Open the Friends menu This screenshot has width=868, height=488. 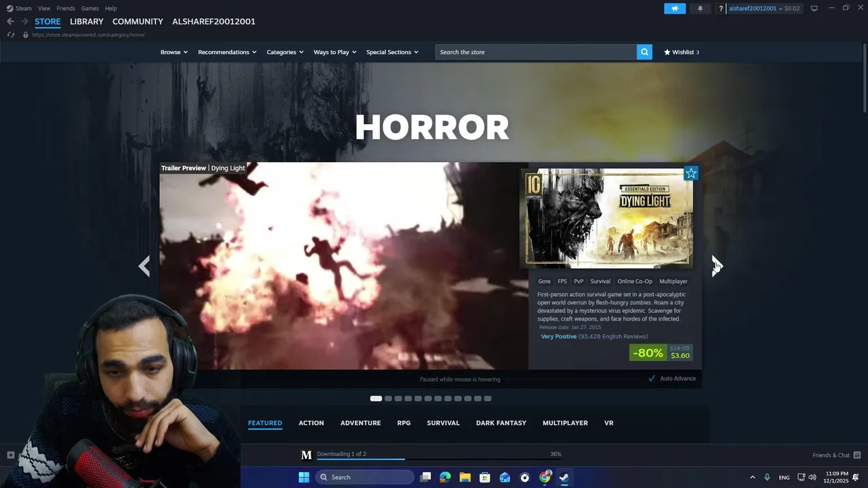click(x=66, y=8)
